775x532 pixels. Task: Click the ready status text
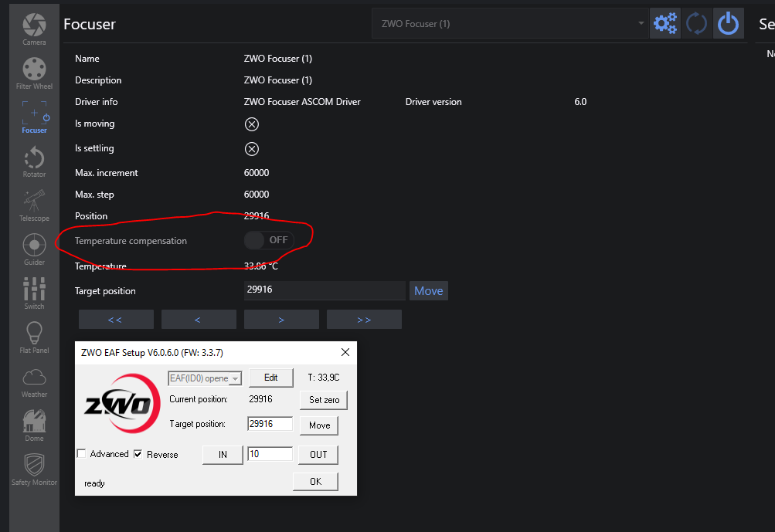click(94, 483)
